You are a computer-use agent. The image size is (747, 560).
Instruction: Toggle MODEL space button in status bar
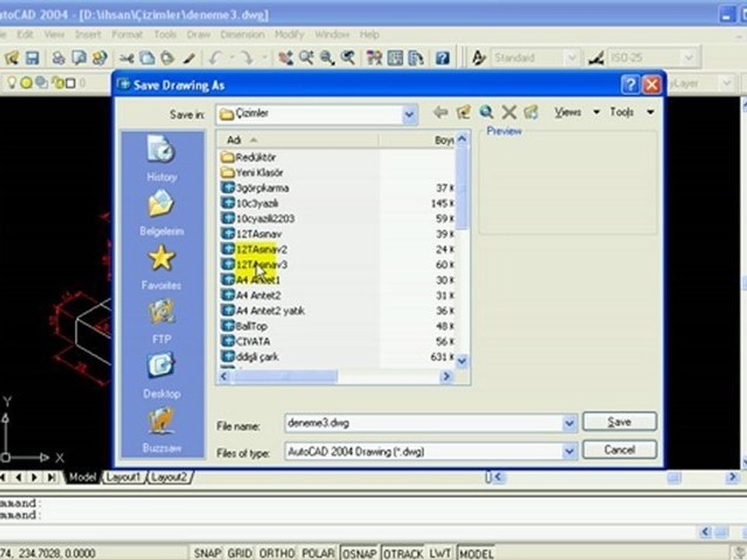pos(476,553)
